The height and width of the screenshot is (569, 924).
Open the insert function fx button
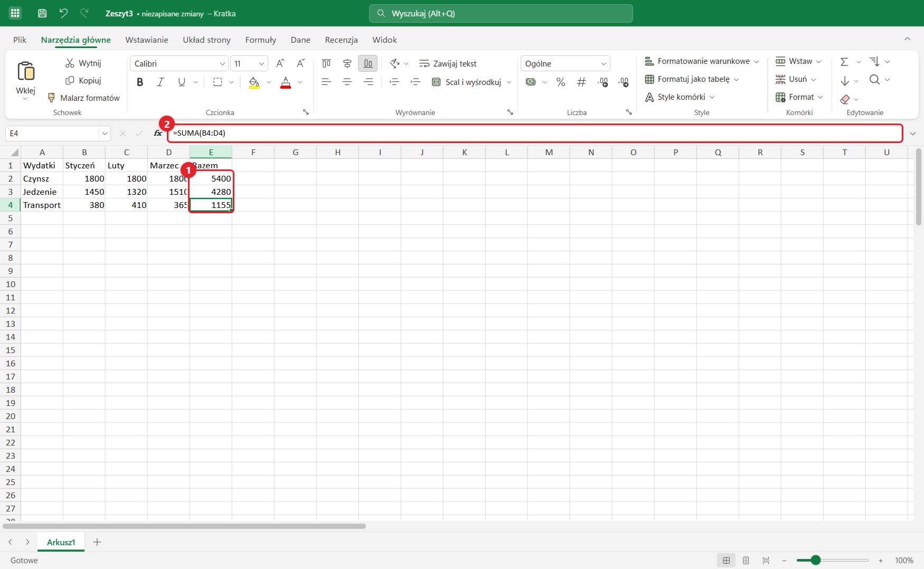(157, 133)
